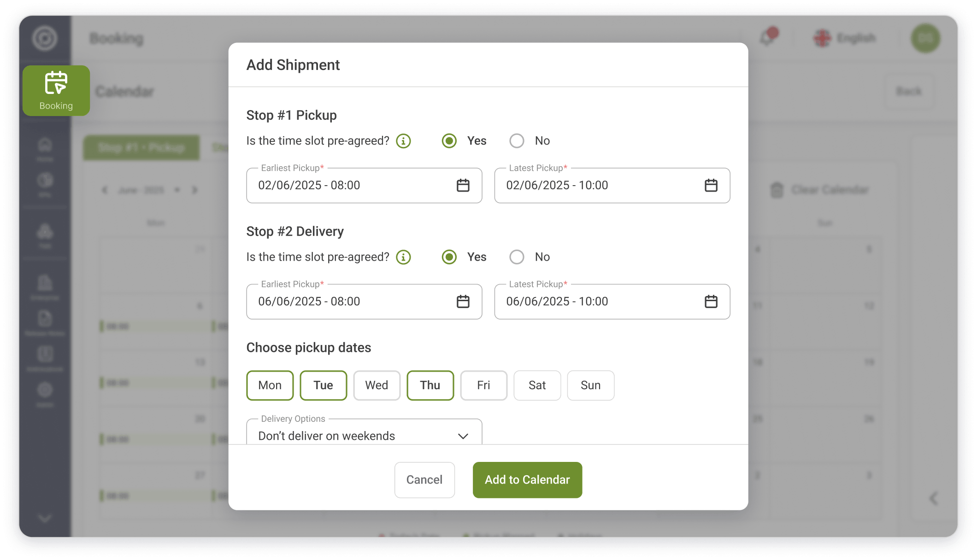Click the Clear Calendar trash icon

point(777,189)
